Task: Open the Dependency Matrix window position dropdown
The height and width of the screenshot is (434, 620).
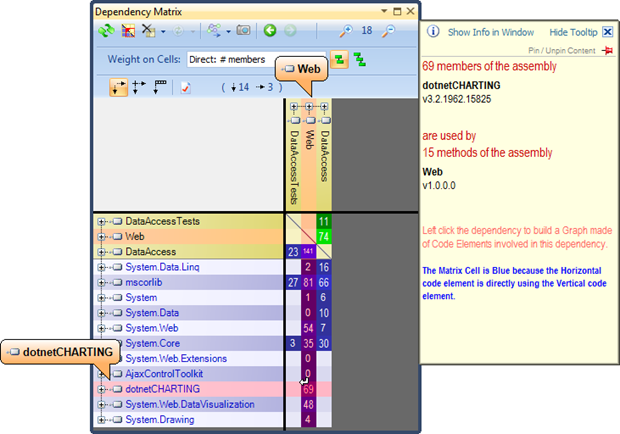Action: (x=384, y=11)
